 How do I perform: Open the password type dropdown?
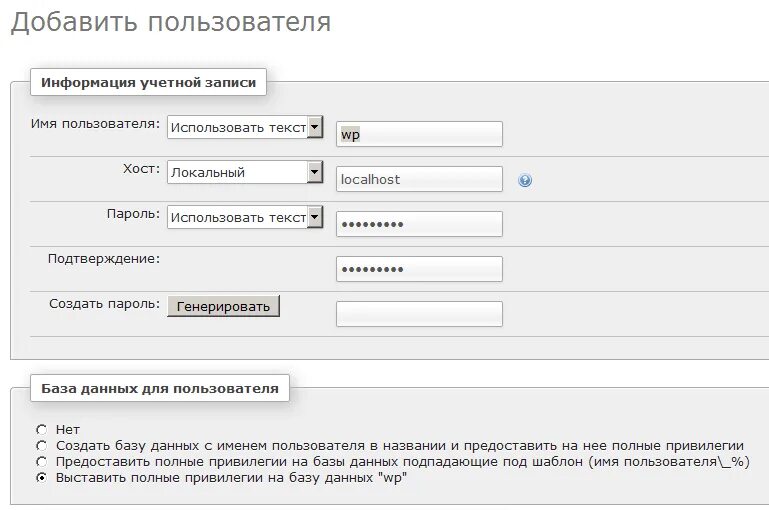245,216
